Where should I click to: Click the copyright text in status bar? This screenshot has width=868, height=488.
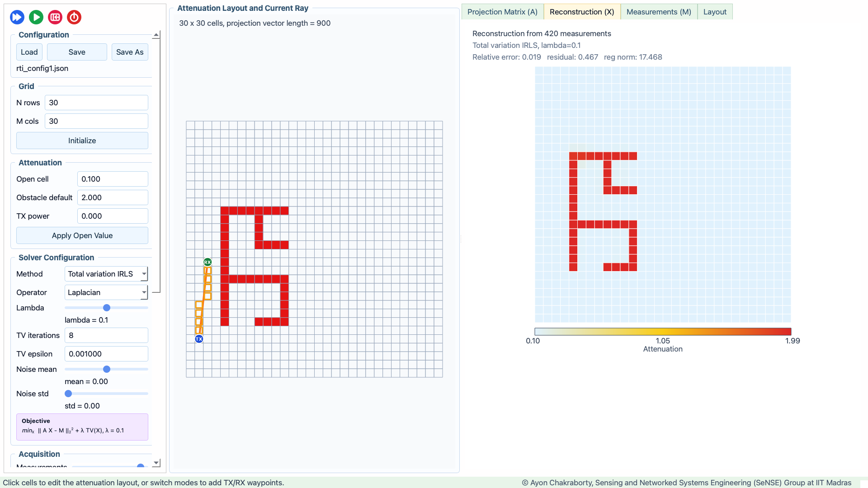click(x=686, y=483)
